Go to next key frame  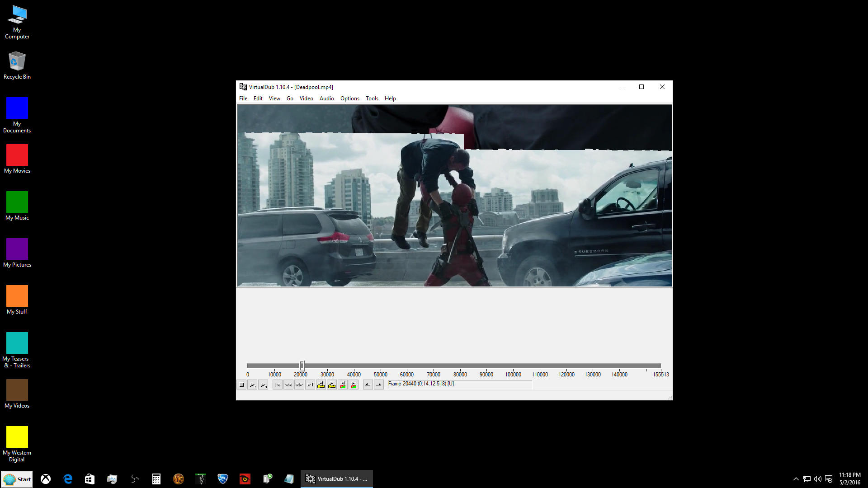click(332, 385)
